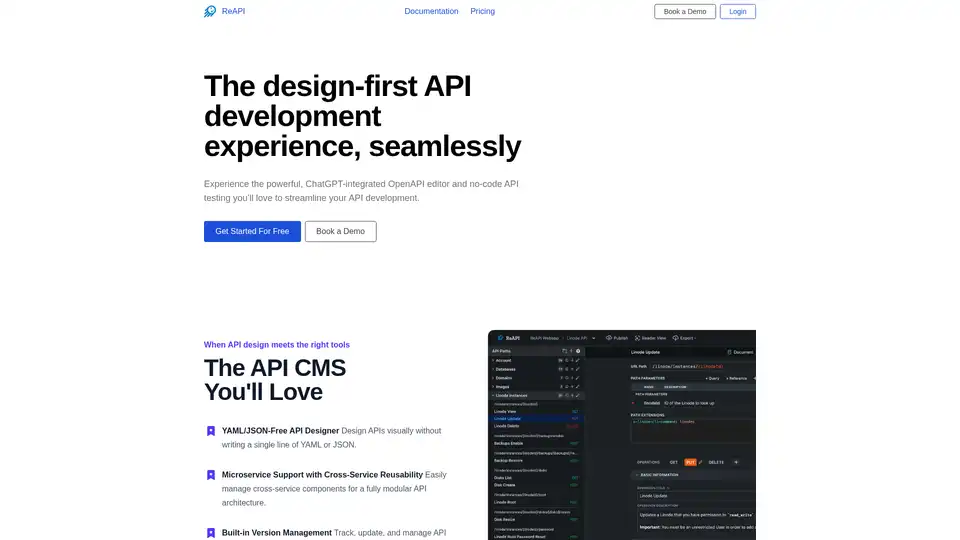This screenshot has height=540, width=960.
Task: Click Book a Demo in the top navigation
Action: click(685, 12)
